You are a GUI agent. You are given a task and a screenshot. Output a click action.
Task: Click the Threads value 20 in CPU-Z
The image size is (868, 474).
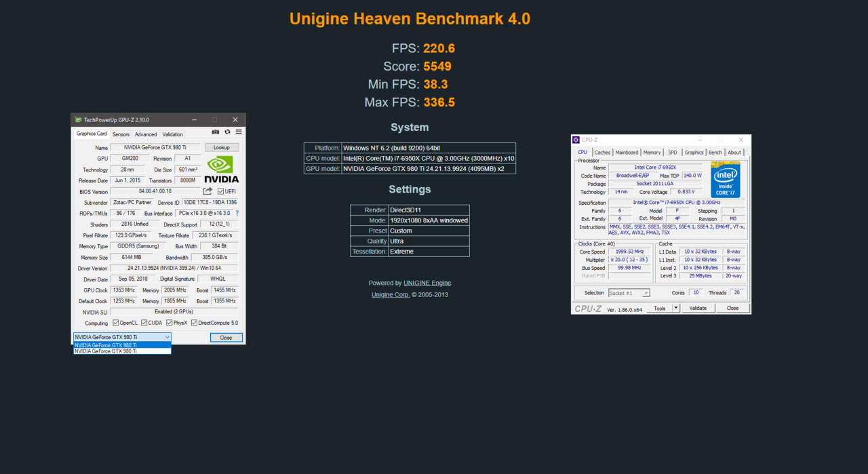click(x=738, y=293)
